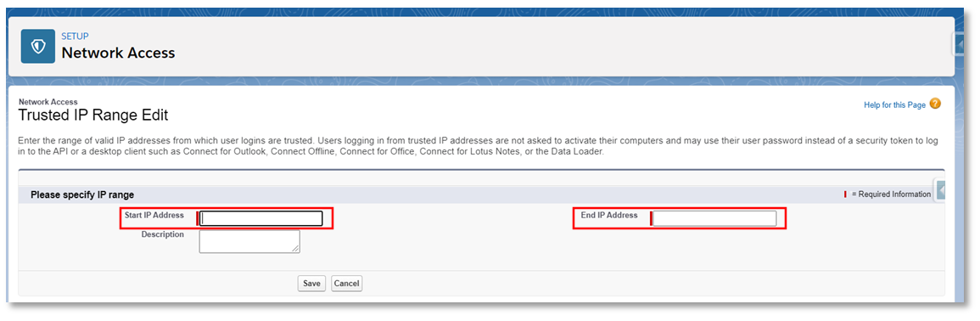This screenshot has height=321, width=980.
Task: Expand side panel arrow beside Required Information
Action: pos(940,189)
